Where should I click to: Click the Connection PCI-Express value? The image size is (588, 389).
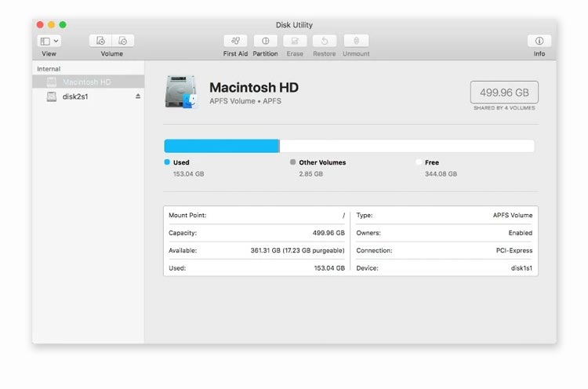coord(514,251)
